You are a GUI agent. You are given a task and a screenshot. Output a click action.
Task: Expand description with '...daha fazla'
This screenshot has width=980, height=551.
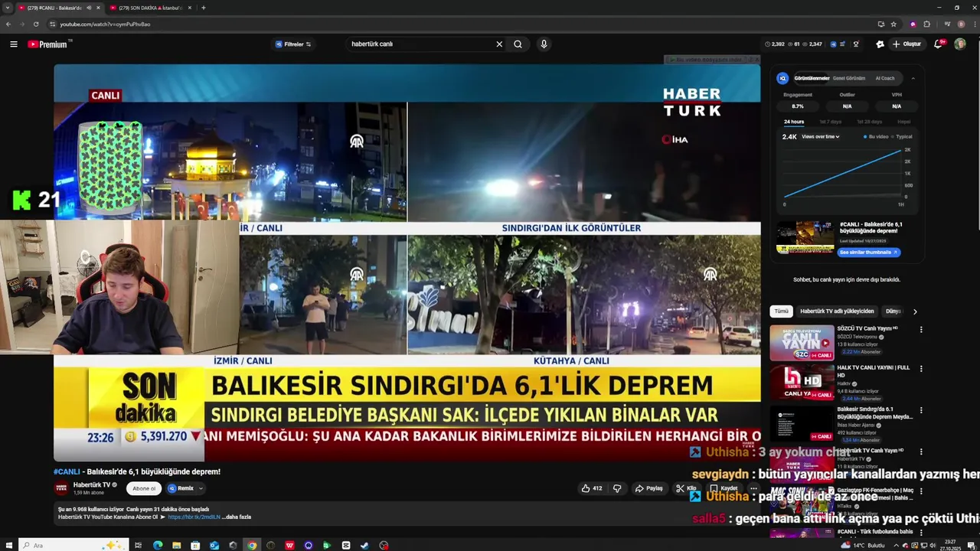[x=237, y=517]
